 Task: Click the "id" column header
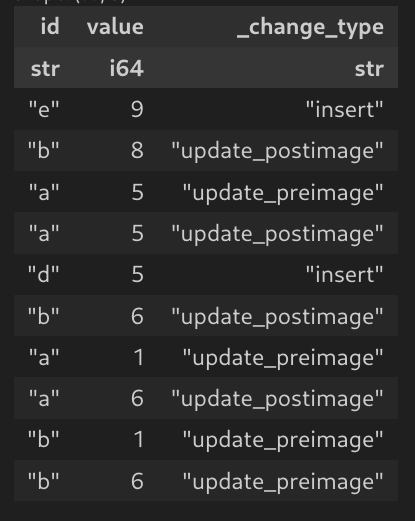click(x=50, y=27)
